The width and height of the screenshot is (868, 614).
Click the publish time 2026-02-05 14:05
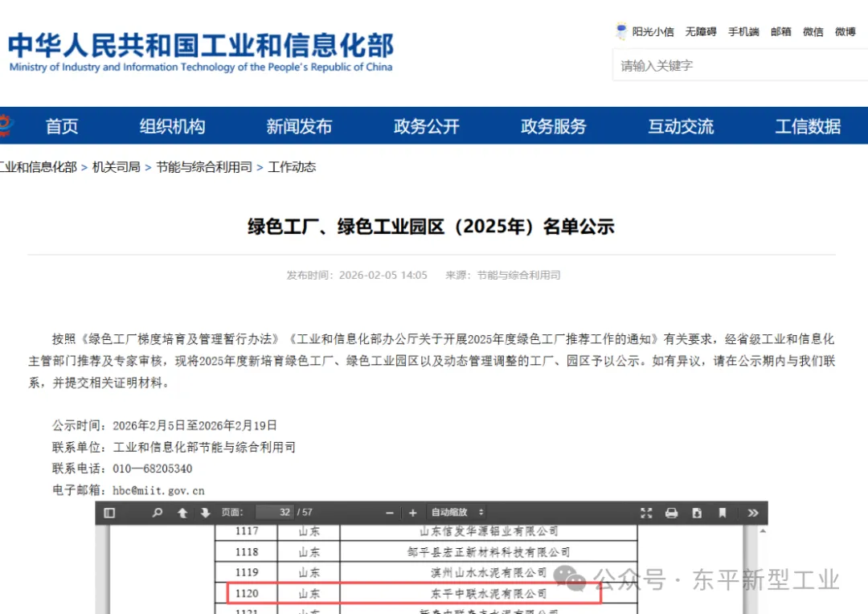383,275
